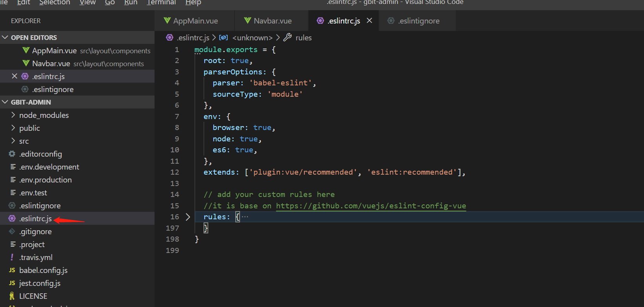Select jest.config.js in the explorer
The height and width of the screenshot is (307, 644).
40,283
